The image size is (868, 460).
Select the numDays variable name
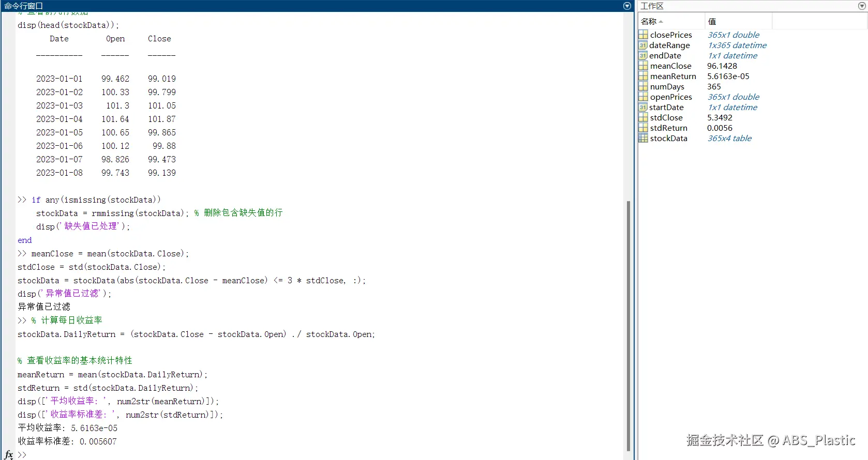point(667,86)
